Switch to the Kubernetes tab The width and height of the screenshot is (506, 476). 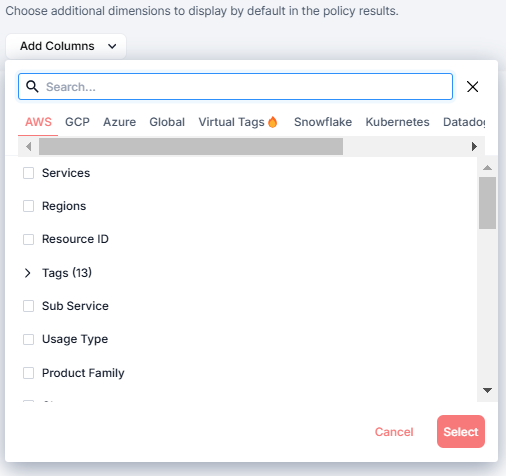coord(397,122)
